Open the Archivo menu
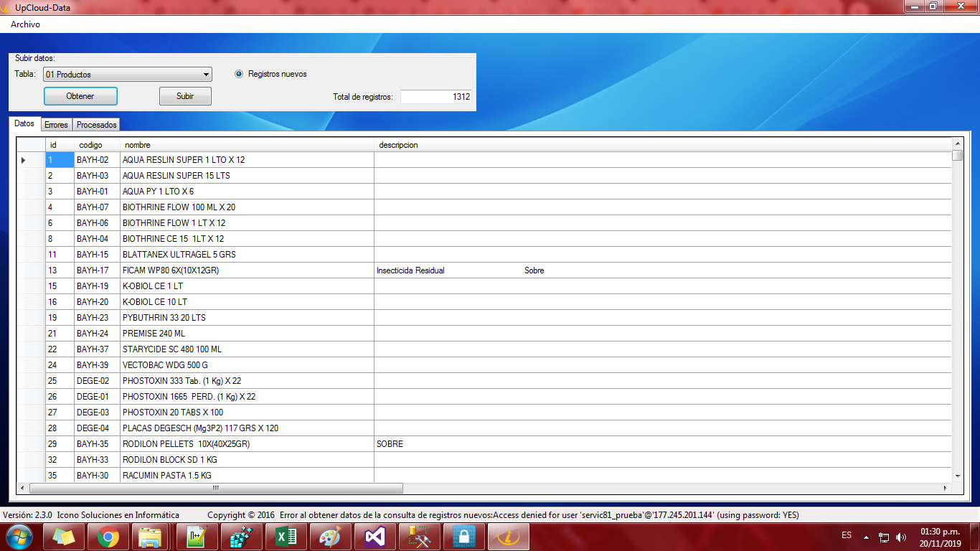Viewport: 980px width, 551px height. [x=25, y=24]
